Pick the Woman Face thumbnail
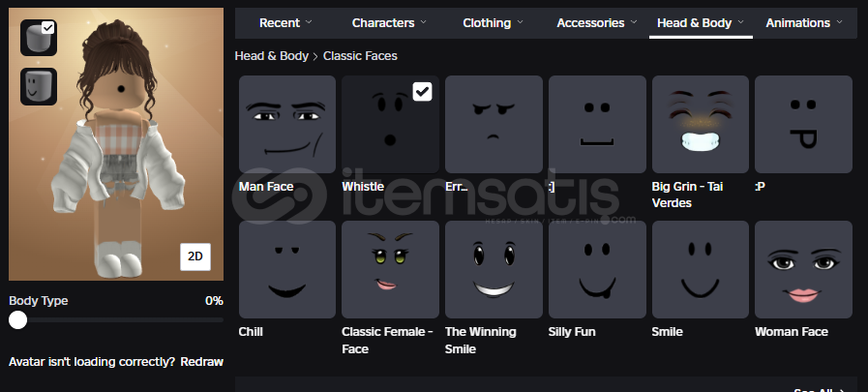This screenshot has height=392, width=868. [x=803, y=269]
